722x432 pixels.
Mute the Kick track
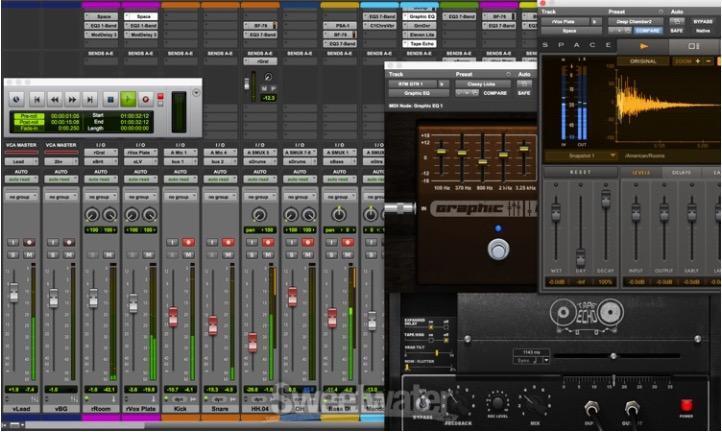point(188,254)
